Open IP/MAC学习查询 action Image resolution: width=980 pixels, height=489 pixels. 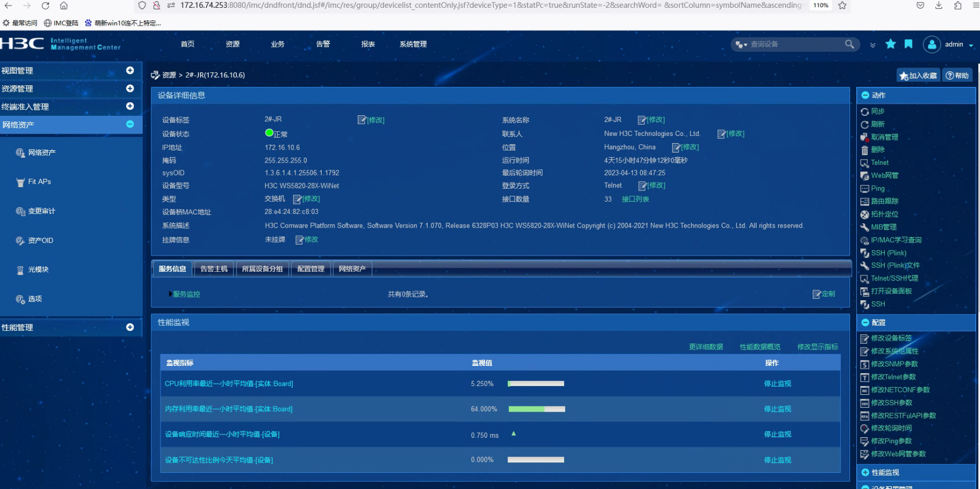(x=896, y=240)
